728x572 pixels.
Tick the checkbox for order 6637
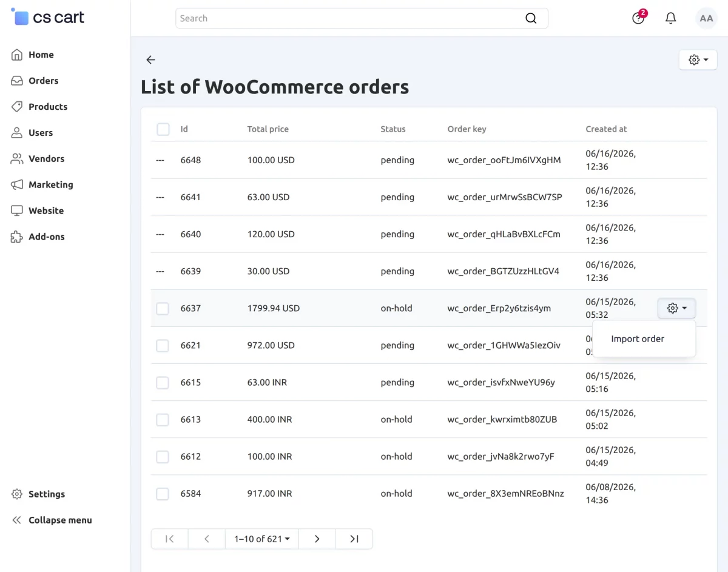163,308
